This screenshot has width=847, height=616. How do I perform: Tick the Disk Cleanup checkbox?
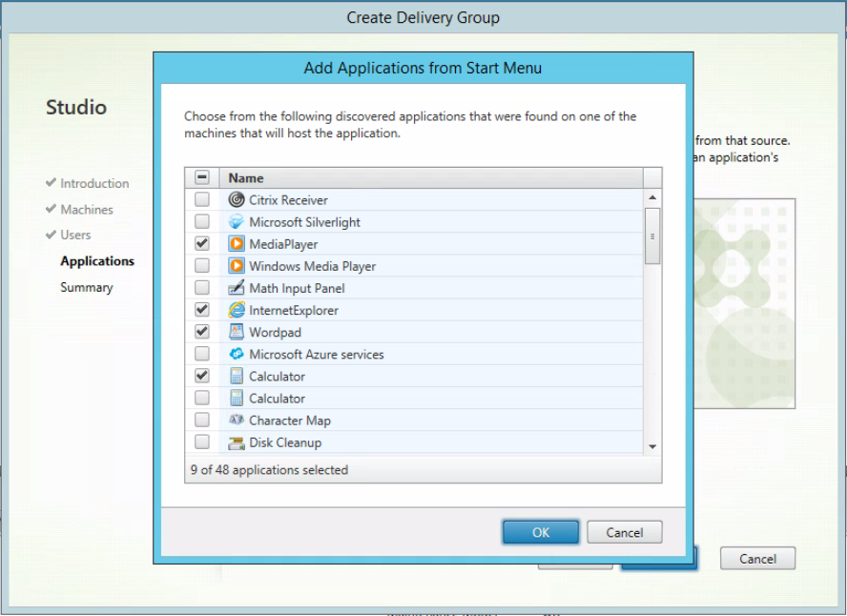[x=202, y=442]
